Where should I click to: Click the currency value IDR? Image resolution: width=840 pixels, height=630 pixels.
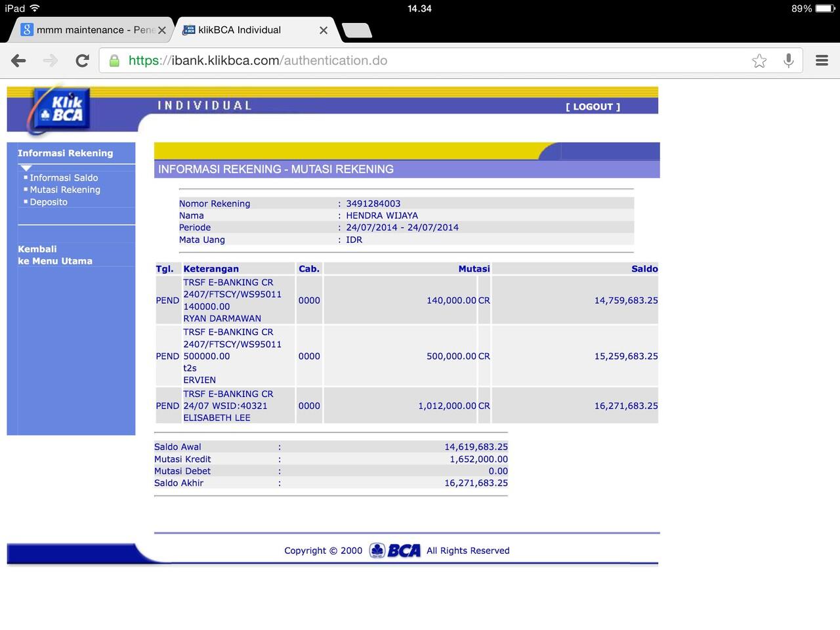pos(354,240)
